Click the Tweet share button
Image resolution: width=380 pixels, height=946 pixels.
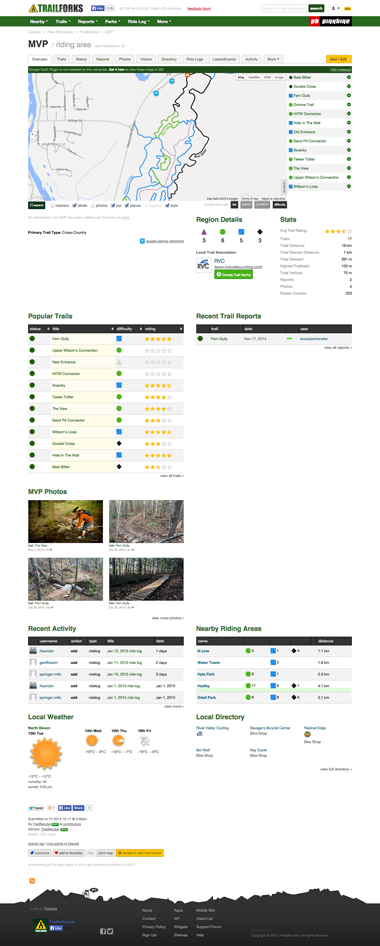[x=36, y=807]
